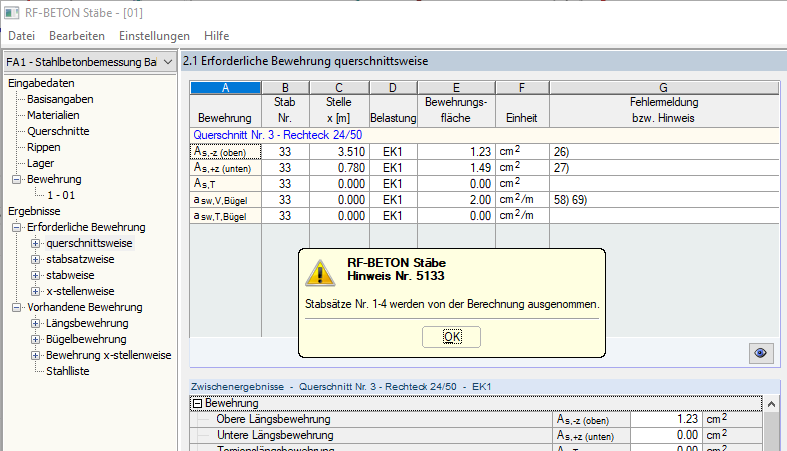Select Rippen in the navigator
Image resolution: width=787 pixels, height=451 pixels.
(44, 147)
